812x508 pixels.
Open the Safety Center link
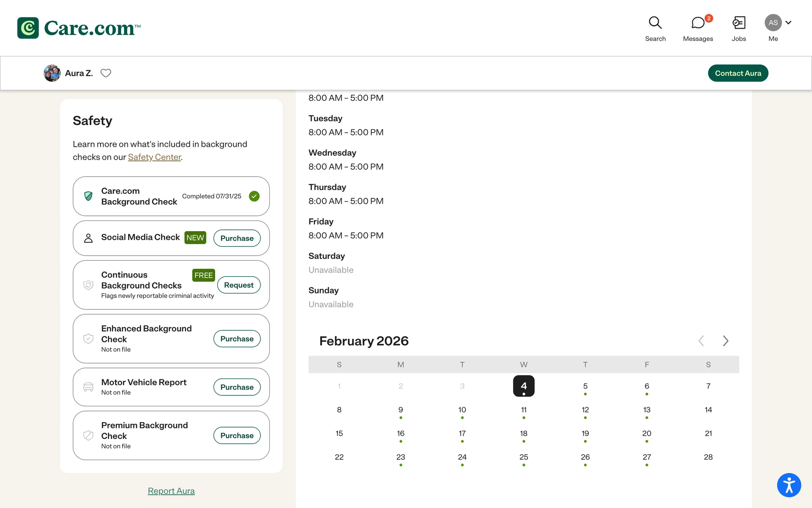154,157
